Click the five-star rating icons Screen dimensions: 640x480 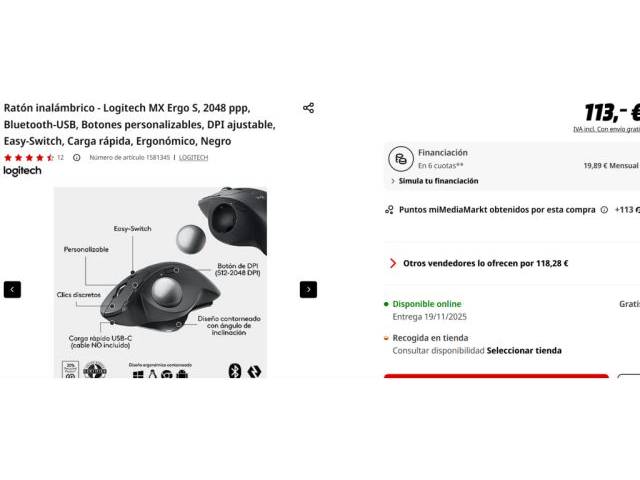pos(29,157)
